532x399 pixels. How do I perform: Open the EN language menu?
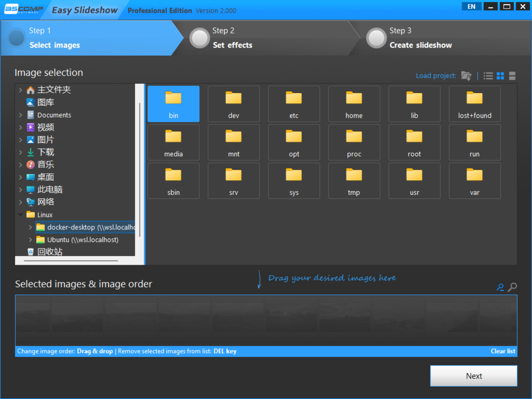pyautogui.click(x=471, y=6)
